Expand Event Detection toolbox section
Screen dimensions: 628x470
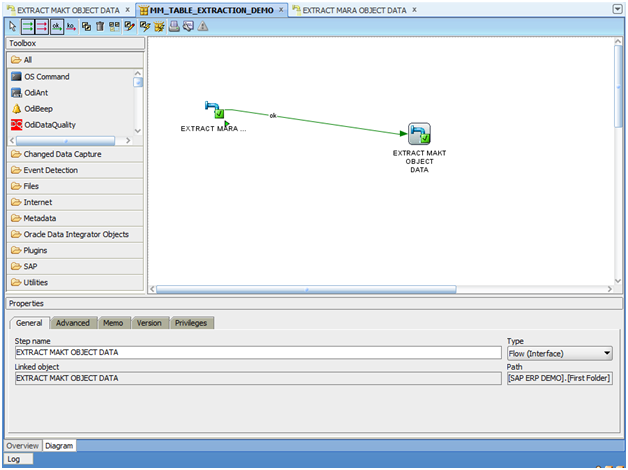click(x=75, y=170)
